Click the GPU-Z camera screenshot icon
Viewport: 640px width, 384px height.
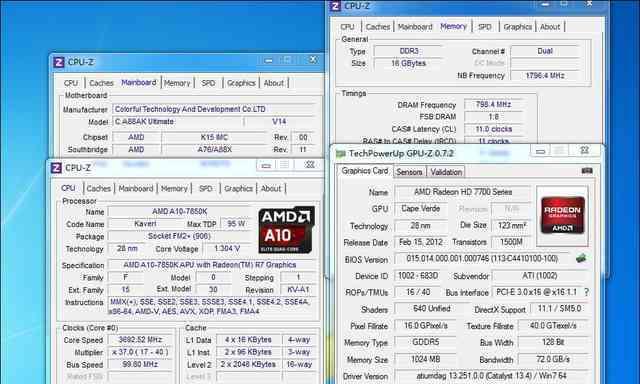(x=587, y=171)
